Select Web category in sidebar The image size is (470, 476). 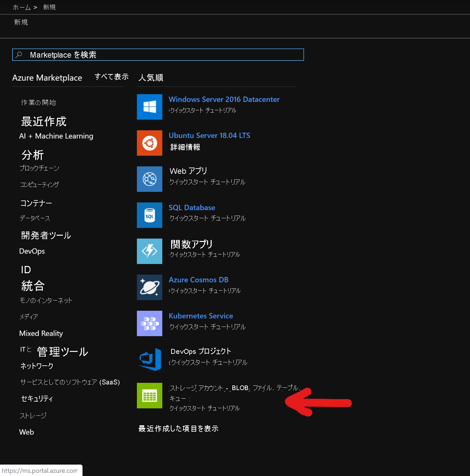(27, 432)
